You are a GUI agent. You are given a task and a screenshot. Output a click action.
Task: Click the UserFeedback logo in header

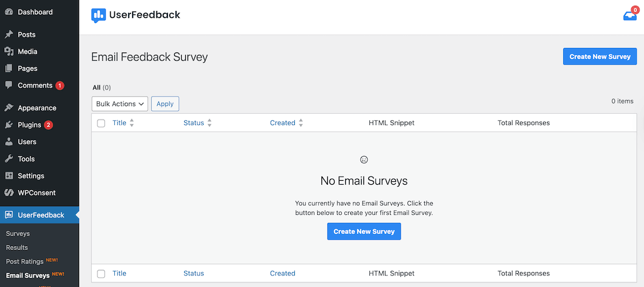pyautogui.click(x=136, y=15)
